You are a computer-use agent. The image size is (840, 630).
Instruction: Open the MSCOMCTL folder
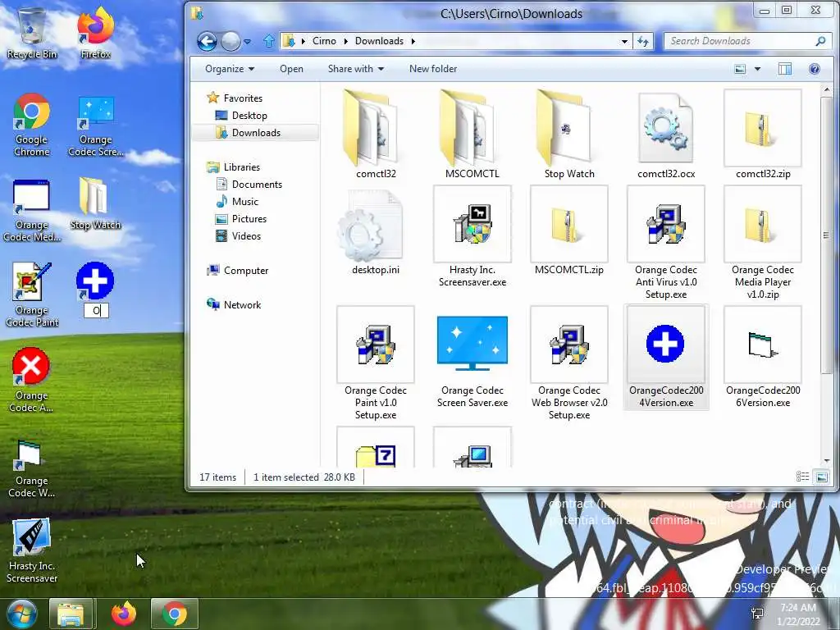[x=472, y=134]
